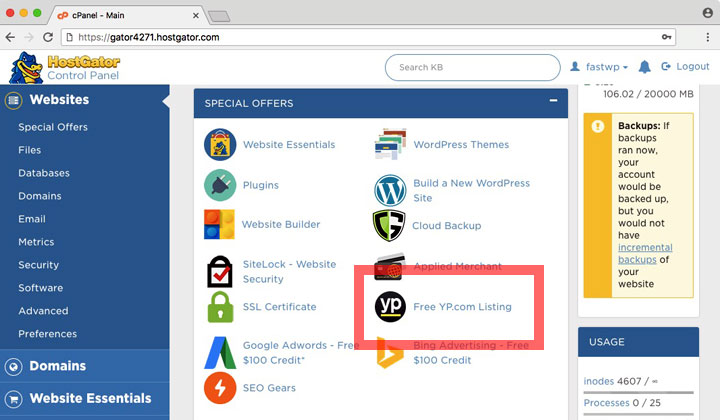Open the incremental backups link

[645, 253]
